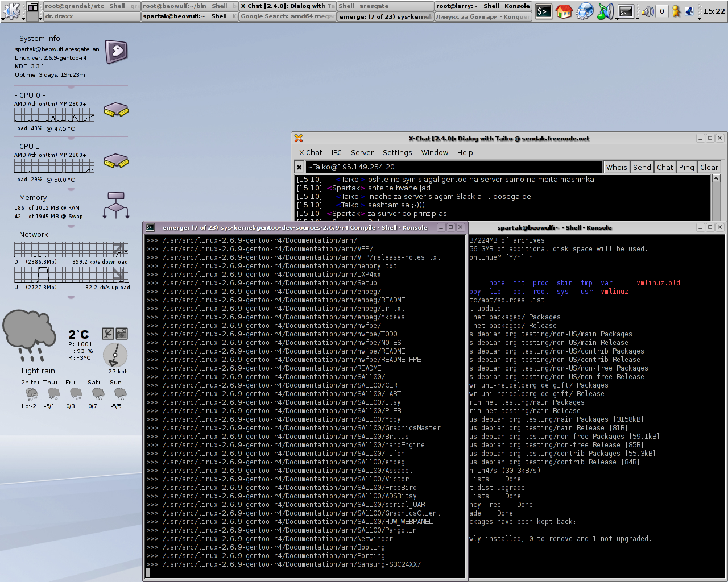Launch Konqueror globe icon in panel
Screen dimensions: 728x582
pos(585,11)
